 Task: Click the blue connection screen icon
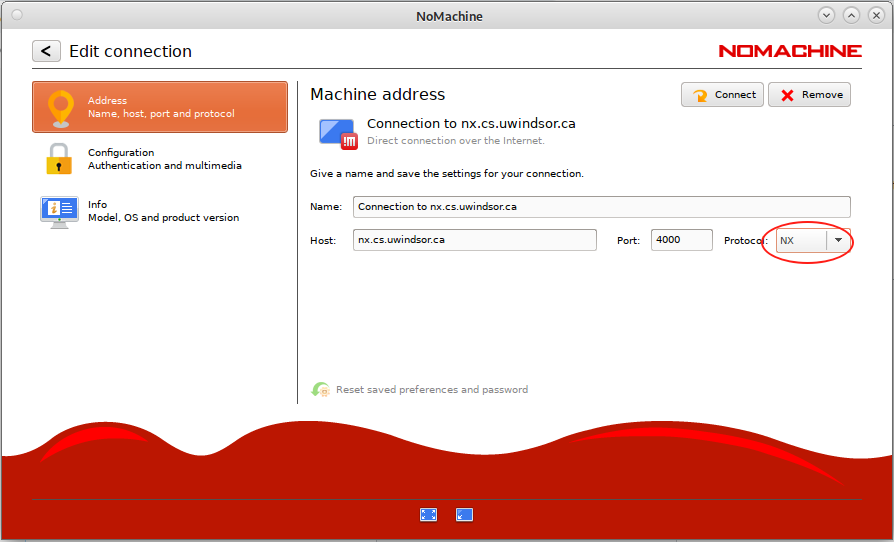click(338, 133)
